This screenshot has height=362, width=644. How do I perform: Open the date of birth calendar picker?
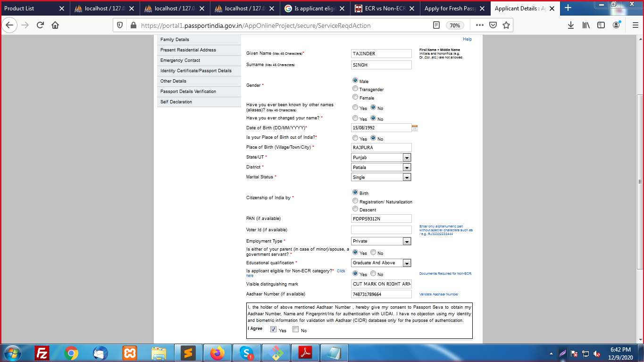415,128
